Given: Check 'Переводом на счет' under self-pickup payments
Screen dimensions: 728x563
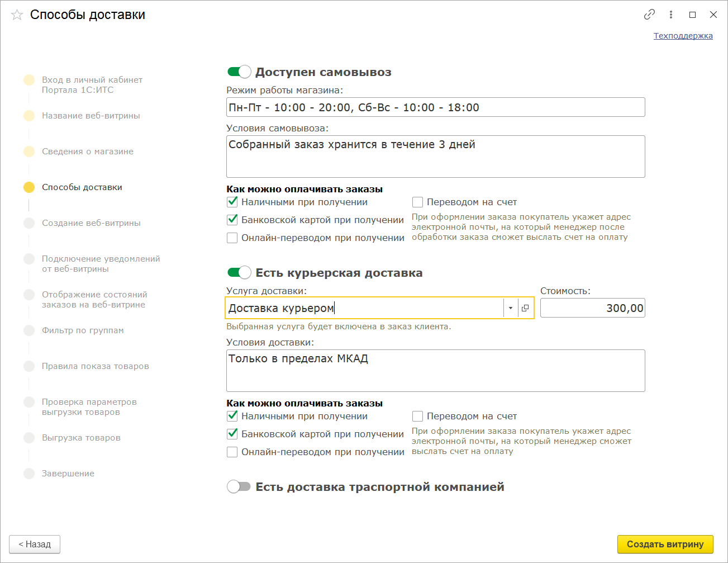Looking at the screenshot, I should pos(417,202).
